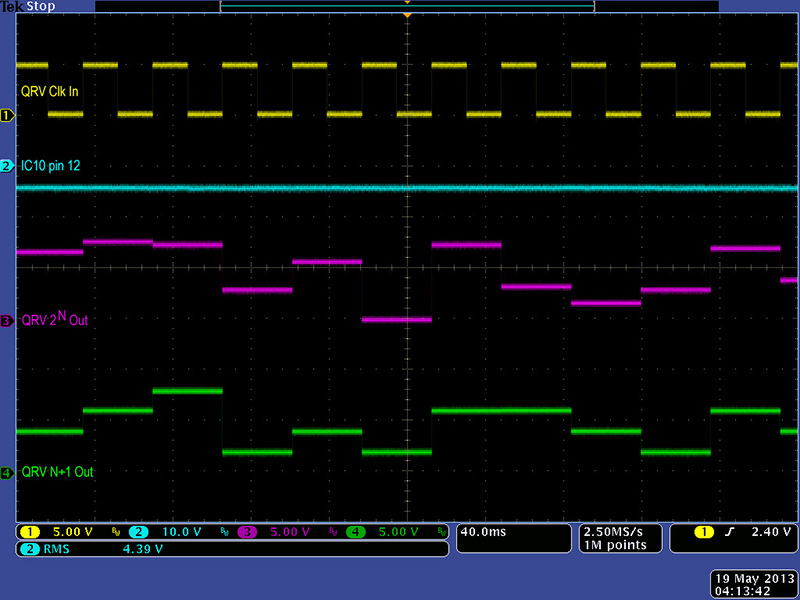The height and width of the screenshot is (600, 800).
Task: Select the green channel 4 ground marker
Action: point(8,472)
